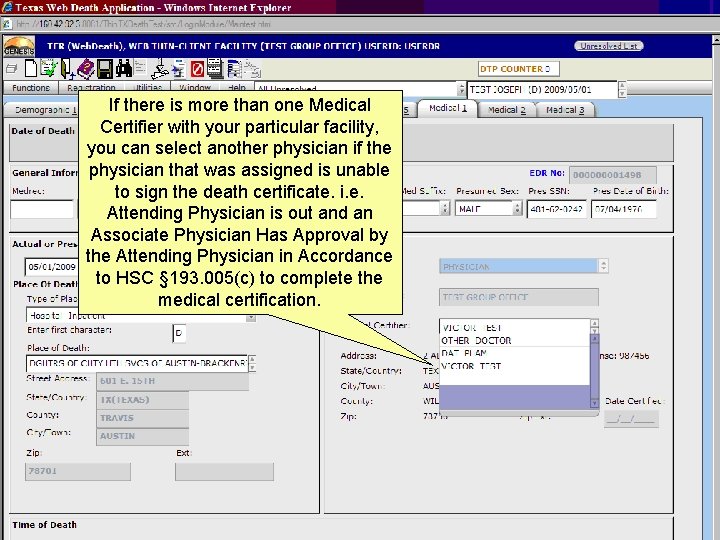Open the Place of Death list spinner
The height and width of the screenshot is (540, 720).
(x=252, y=363)
